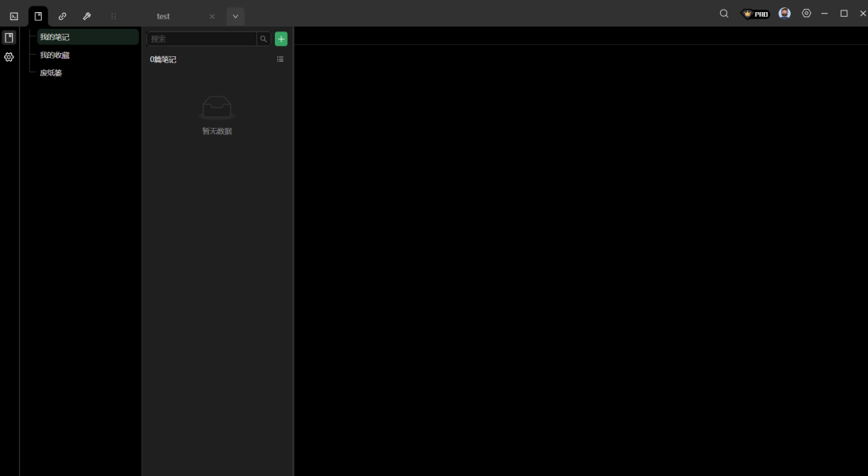Open the terminal tab icon
This screenshot has height=476, width=868.
point(14,17)
